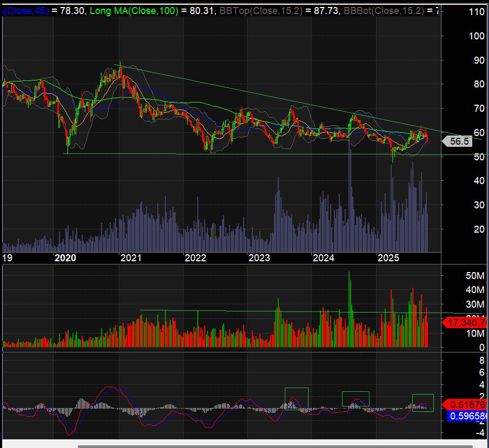Select the 2025 year label on time axis
Viewport: 489px width, 448px height.
(388, 258)
